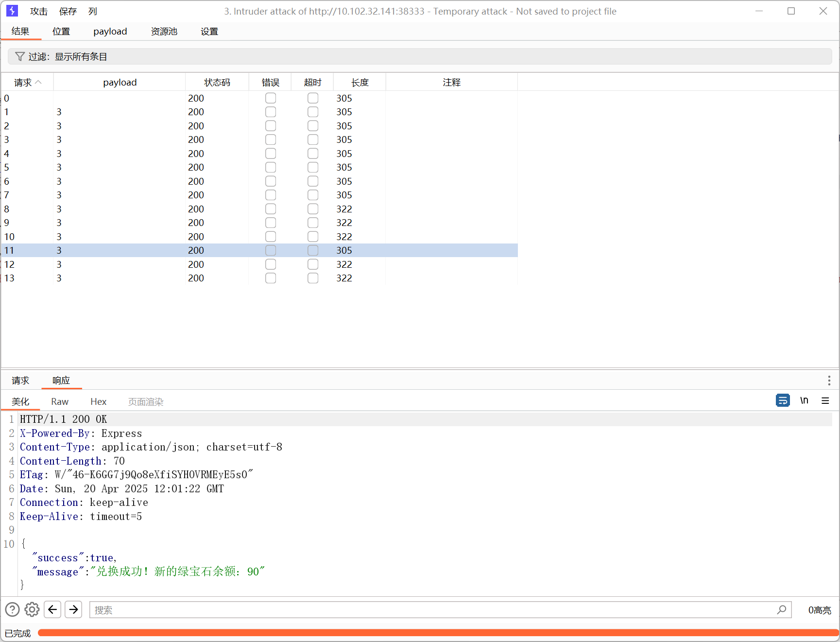Open the three-dot options menu of message panel

tap(829, 380)
